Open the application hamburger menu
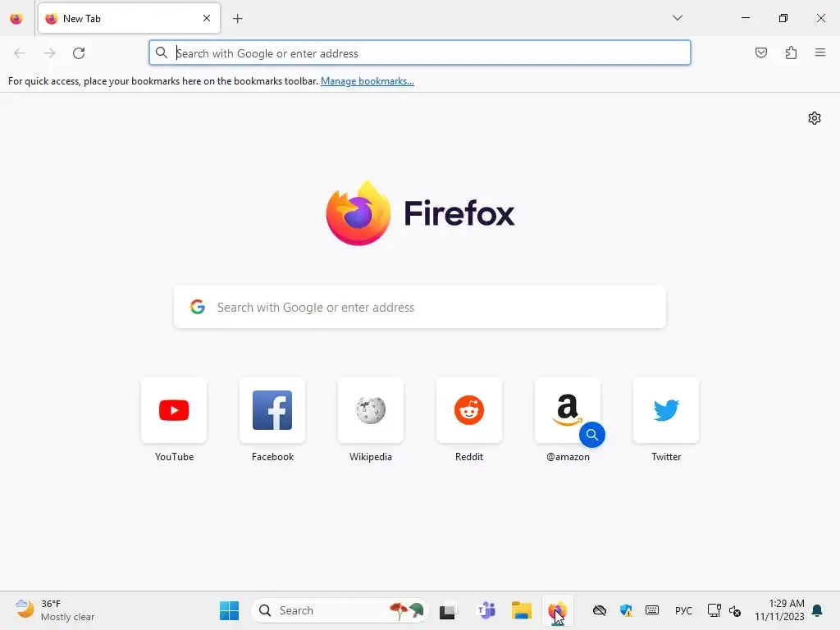Viewport: 840px width, 630px height. point(820,52)
